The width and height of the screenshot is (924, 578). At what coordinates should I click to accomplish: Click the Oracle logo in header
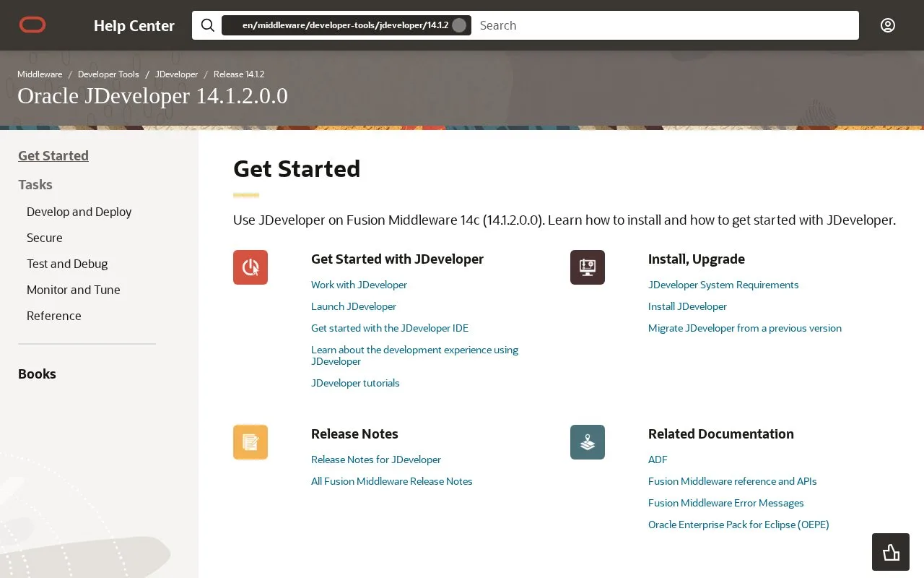(32, 25)
